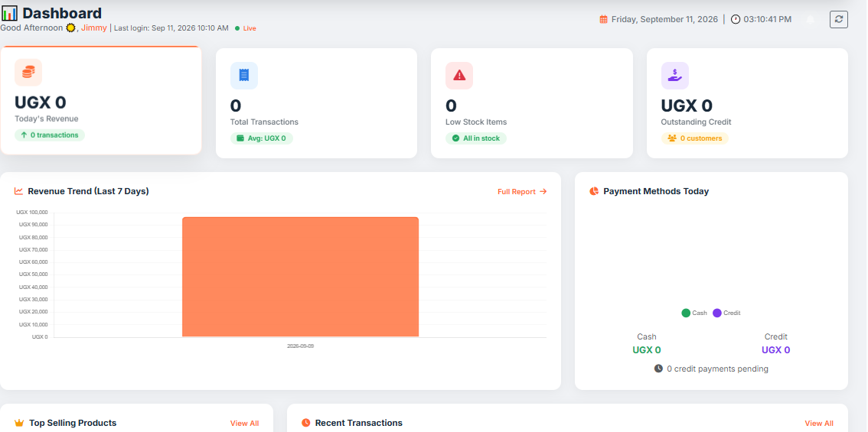Click the Revenue Trend (Last 7 Days) heading
Screen dimensions: 868x432
(89, 191)
